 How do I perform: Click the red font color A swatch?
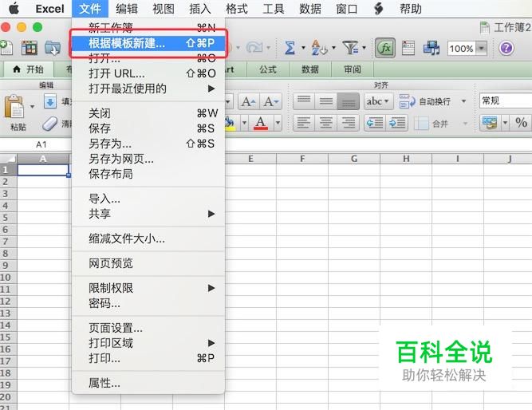pos(261,123)
